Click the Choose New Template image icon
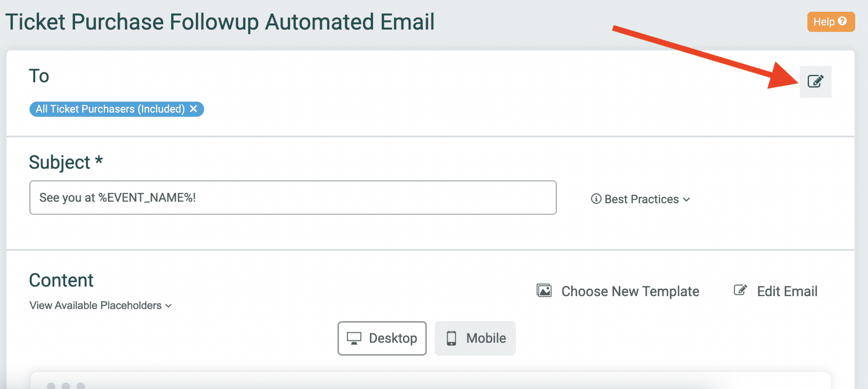868x389 pixels. [x=545, y=291]
